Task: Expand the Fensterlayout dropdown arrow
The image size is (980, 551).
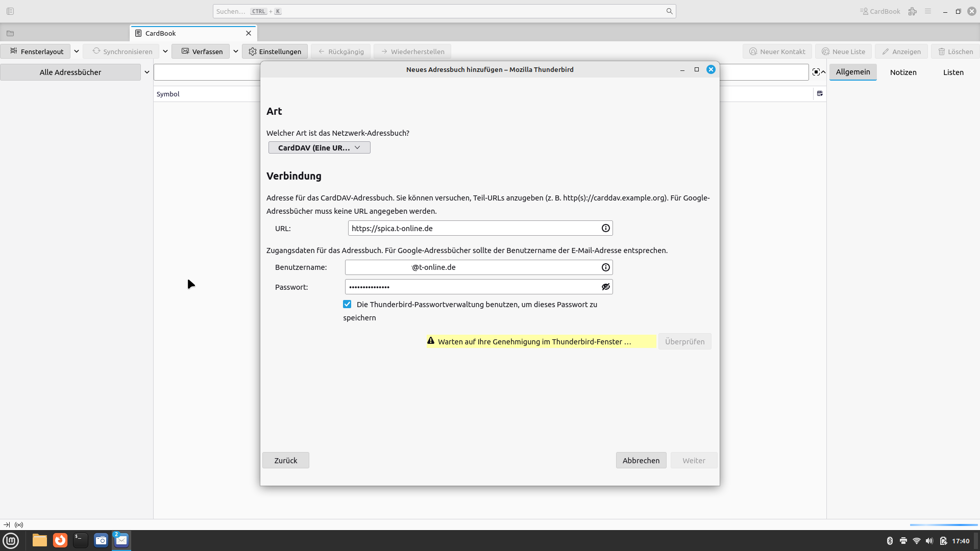Action: (x=77, y=52)
